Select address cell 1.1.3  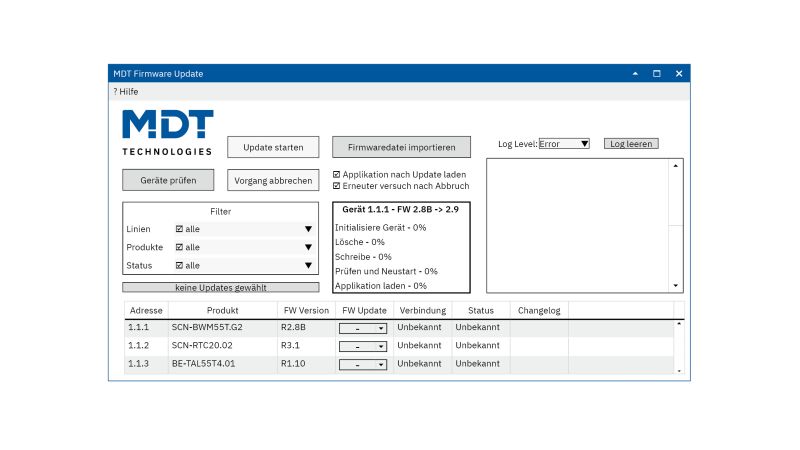tap(138, 364)
